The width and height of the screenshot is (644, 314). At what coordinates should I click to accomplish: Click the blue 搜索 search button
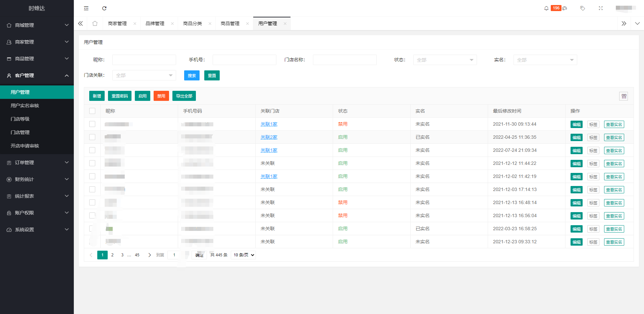pyautogui.click(x=192, y=75)
